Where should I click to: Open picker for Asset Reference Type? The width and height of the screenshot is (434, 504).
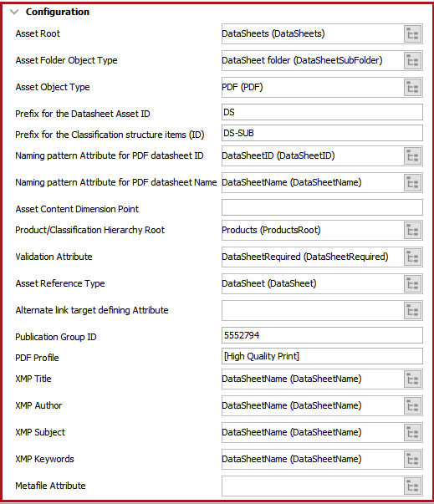click(413, 283)
